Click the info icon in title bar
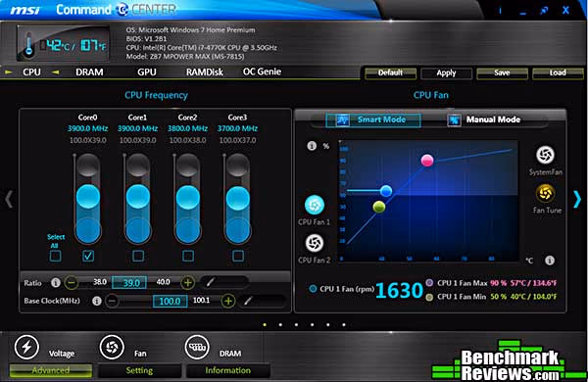Viewport: 588px width, 382px height. click(x=500, y=11)
